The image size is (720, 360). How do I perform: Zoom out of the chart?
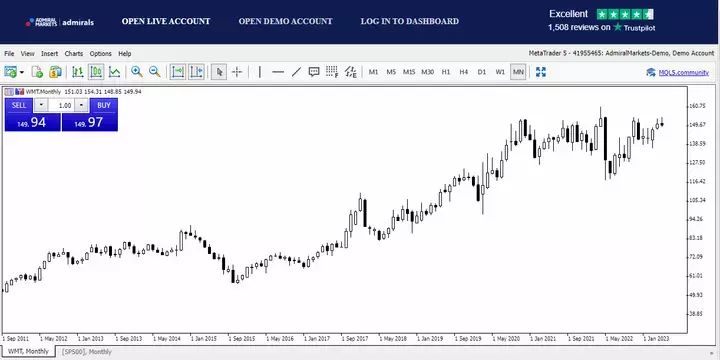point(154,72)
